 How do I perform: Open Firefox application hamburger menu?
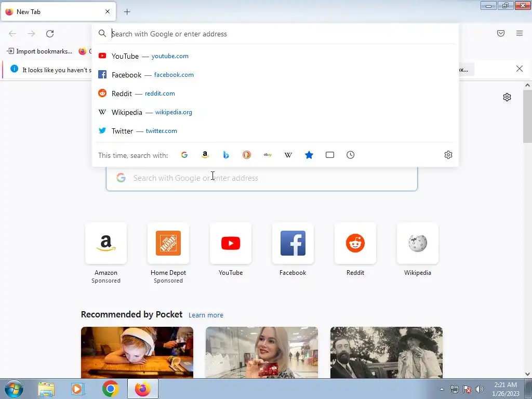[x=520, y=33]
